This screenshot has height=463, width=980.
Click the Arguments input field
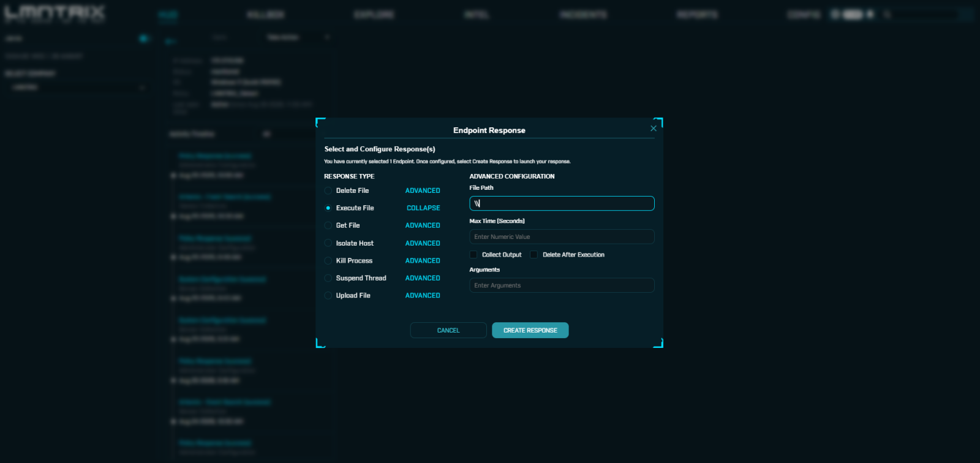(x=562, y=285)
